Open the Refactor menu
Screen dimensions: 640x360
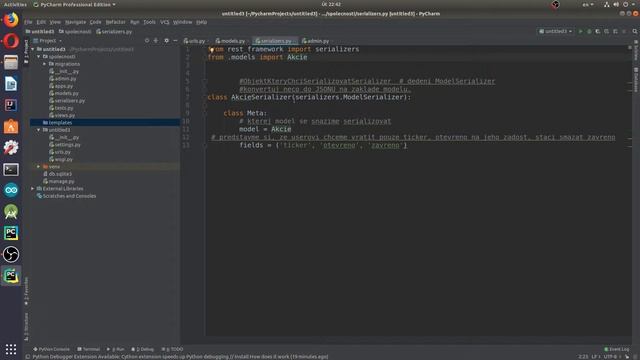tap(116, 22)
